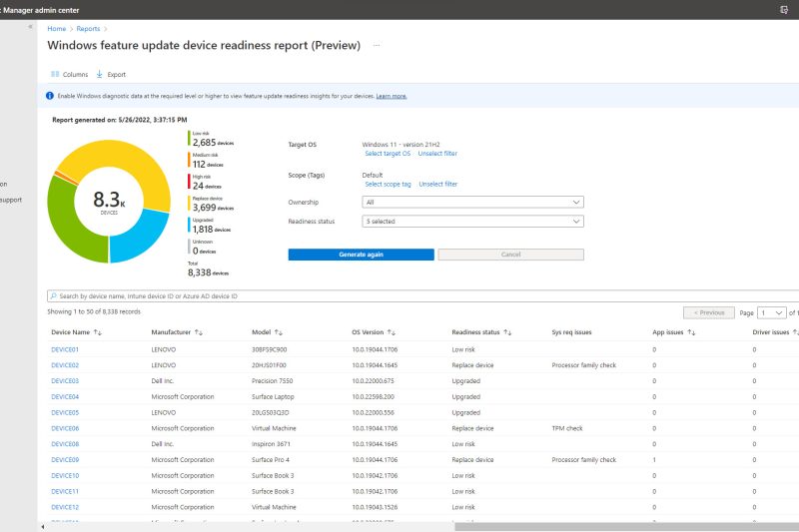Sort by Manufacturer using the sort arrows
The height and width of the screenshot is (532, 799).
coord(199,332)
